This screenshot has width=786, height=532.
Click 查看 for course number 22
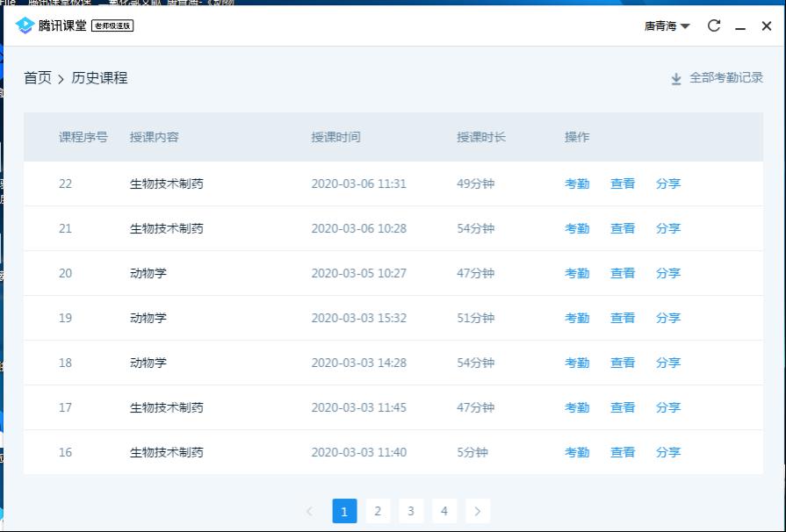click(x=623, y=184)
